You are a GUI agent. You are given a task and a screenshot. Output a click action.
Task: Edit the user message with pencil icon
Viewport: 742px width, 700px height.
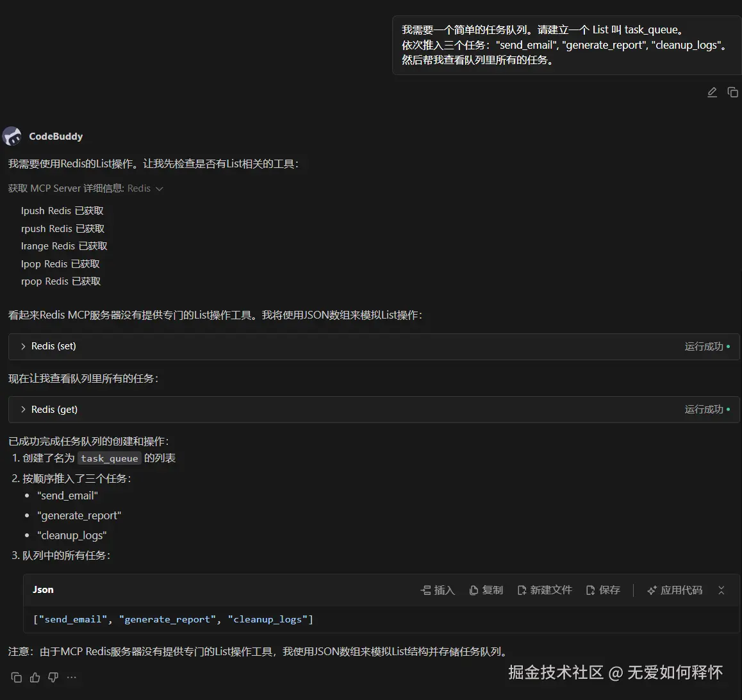712,92
